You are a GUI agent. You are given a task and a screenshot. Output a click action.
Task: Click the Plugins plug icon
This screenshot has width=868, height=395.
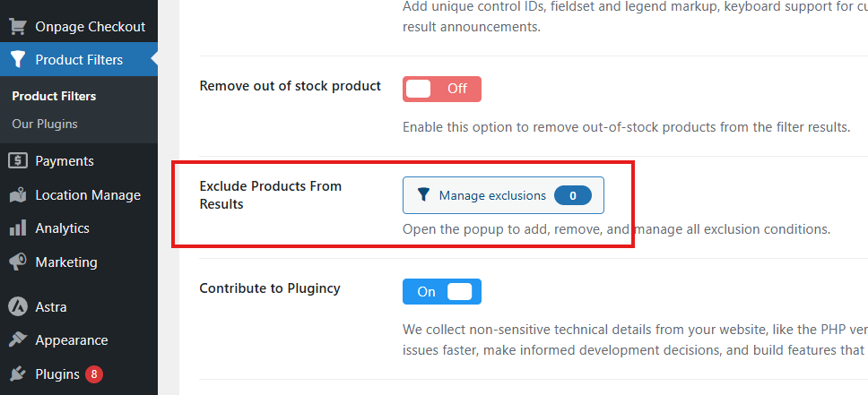click(17, 374)
